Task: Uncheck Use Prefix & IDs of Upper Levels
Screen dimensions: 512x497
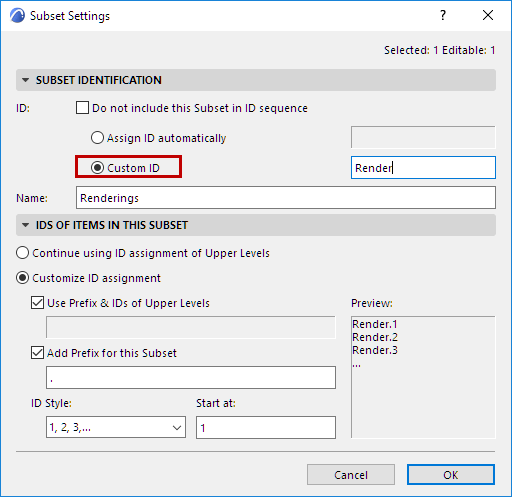Action: [37, 303]
